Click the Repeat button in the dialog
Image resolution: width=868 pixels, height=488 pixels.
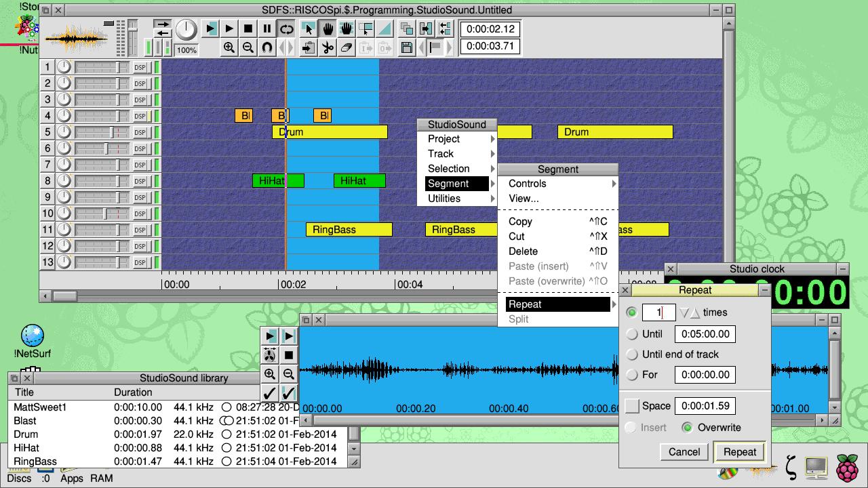click(740, 452)
